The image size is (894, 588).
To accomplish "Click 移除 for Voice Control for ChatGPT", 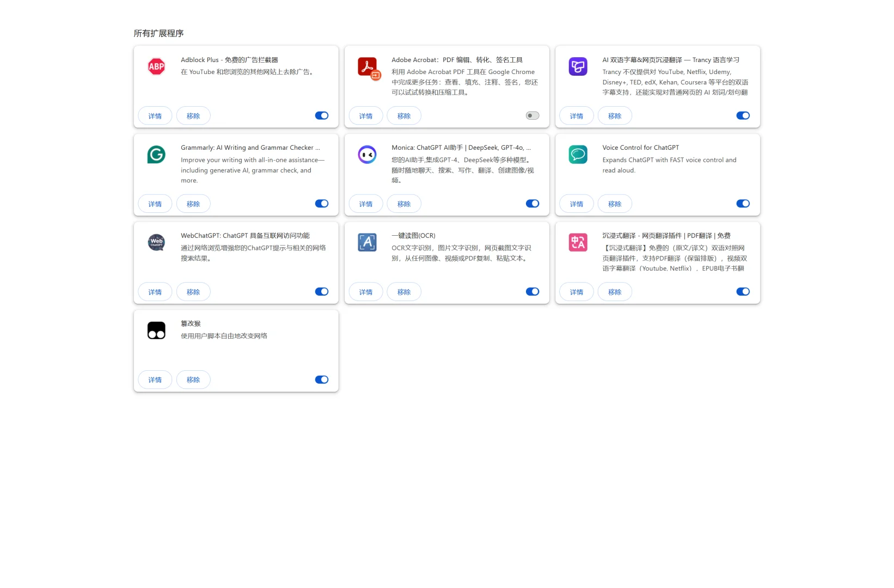I will point(615,204).
